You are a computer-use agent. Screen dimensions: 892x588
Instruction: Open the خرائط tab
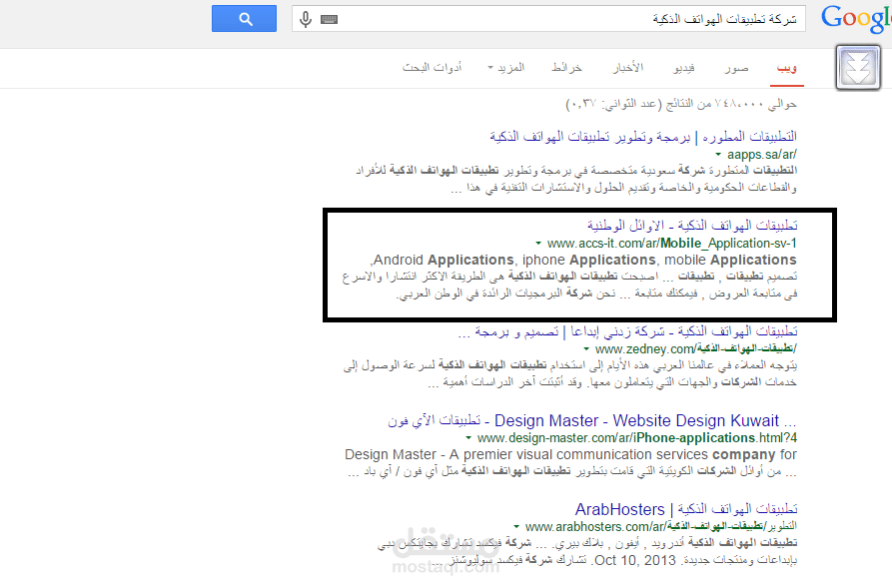tap(566, 68)
